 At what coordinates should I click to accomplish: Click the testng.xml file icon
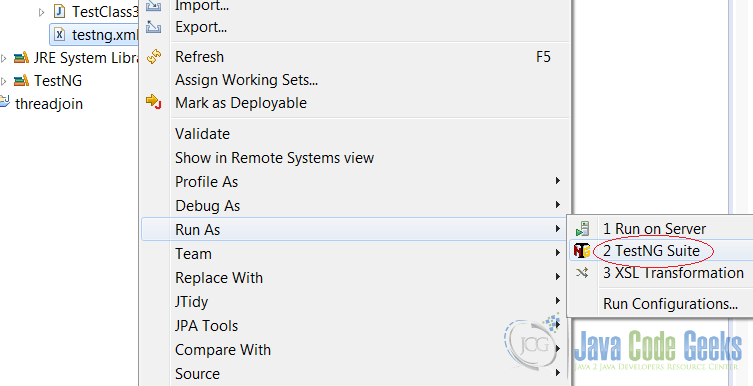tap(59, 35)
